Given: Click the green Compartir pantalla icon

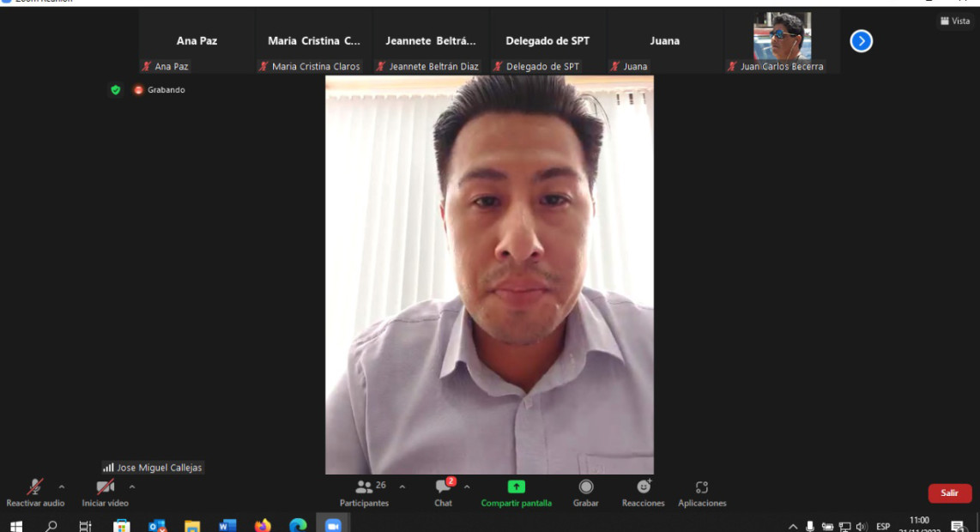Looking at the screenshot, I should (516, 487).
